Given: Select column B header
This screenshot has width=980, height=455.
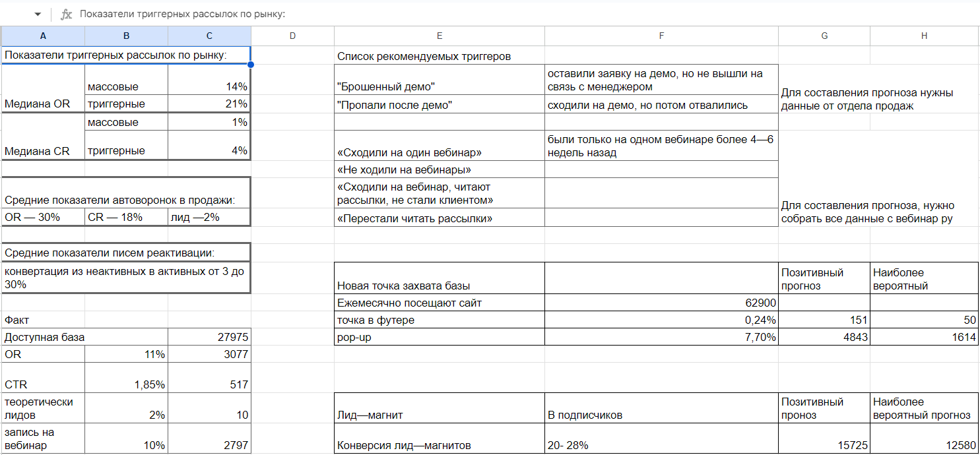Looking at the screenshot, I should coord(126,36).
